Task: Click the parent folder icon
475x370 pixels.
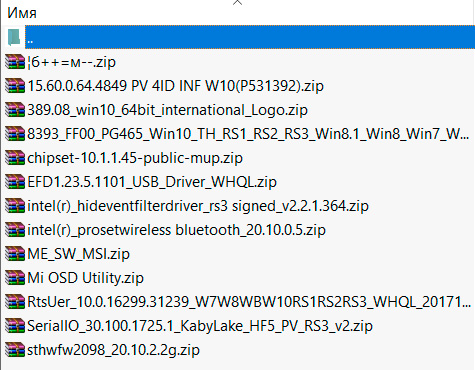Action: tap(14, 37)
